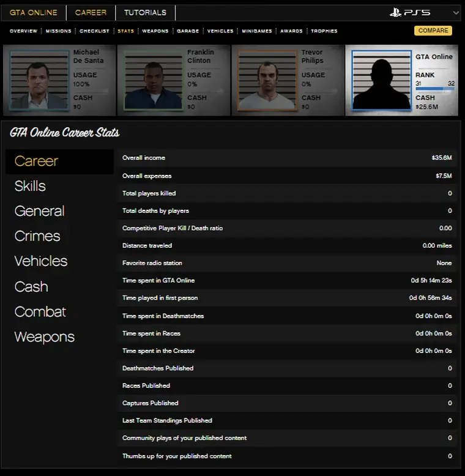Go to the Overview sub-menu

point(23,31)
